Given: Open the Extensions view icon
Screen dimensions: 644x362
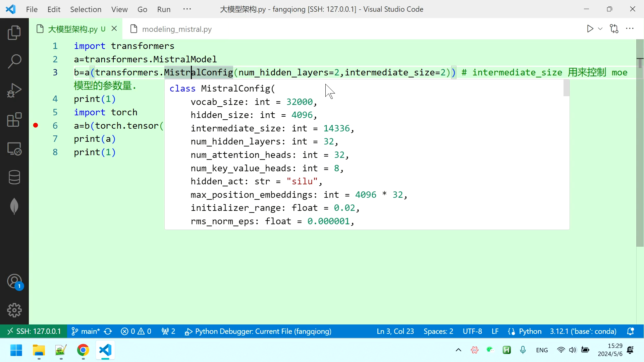Looking at the screenshot, I should (14, 120).
